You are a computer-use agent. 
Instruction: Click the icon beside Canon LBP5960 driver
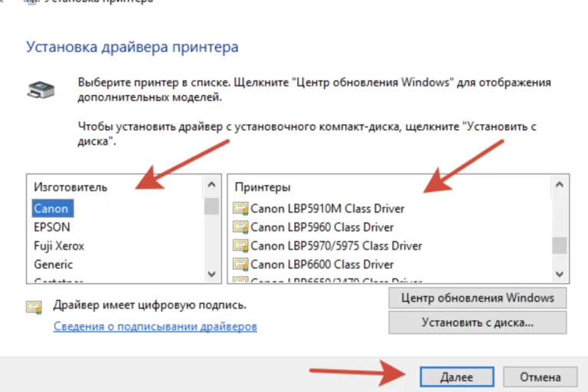click(x=240, y=227)
